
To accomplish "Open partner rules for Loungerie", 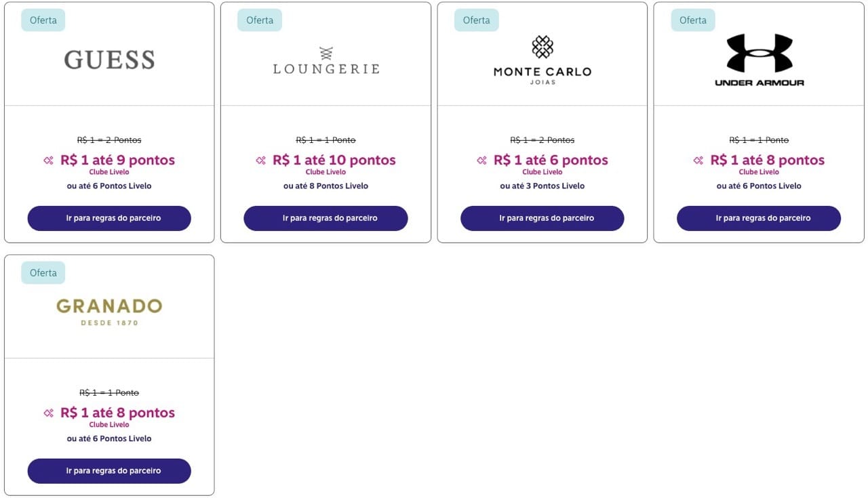I will point(325,218).
